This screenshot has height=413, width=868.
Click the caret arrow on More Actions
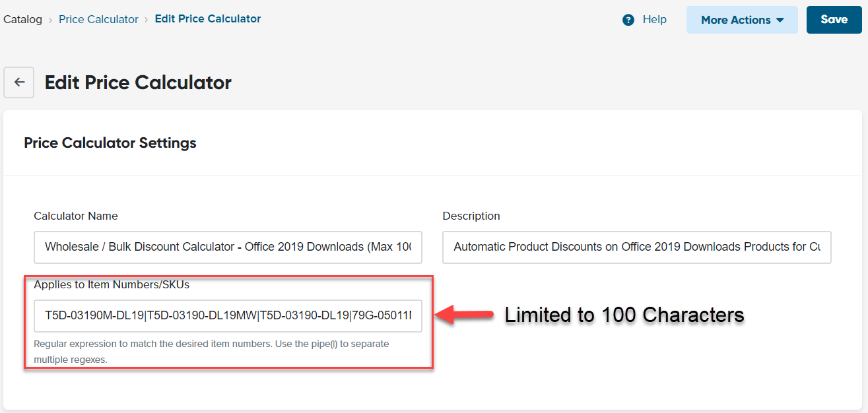[x=780, y=20]
